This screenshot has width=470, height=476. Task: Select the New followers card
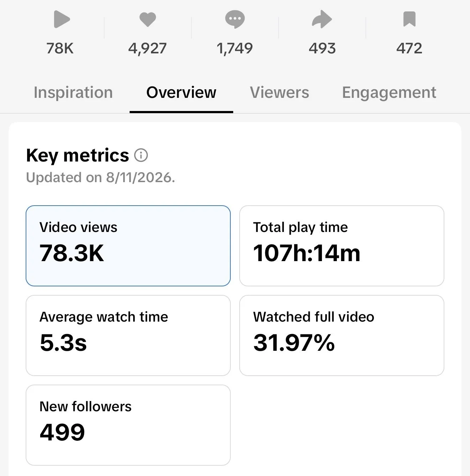128,425
